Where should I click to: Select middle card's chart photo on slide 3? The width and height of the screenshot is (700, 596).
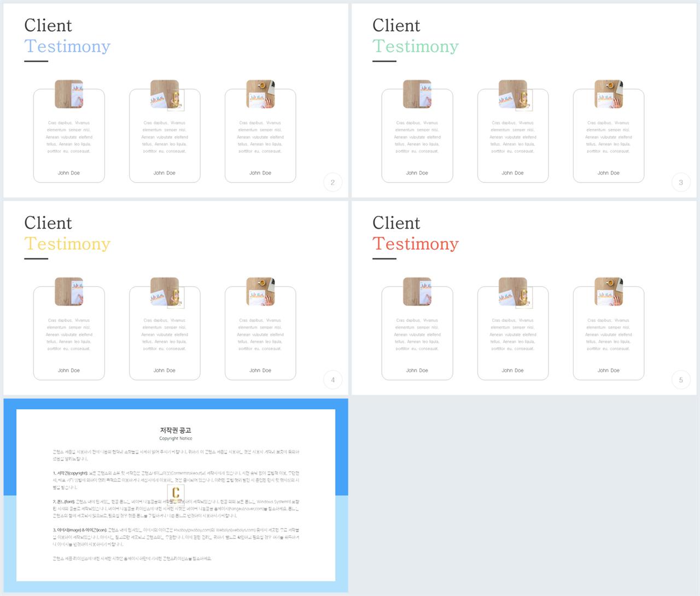point(513,94)
